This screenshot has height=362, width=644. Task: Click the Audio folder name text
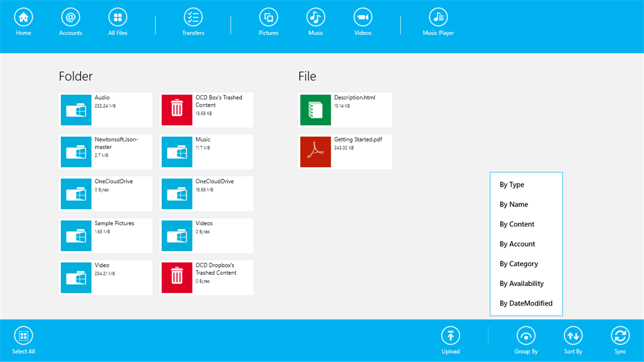pyautogui.click(x=102, y=97)
